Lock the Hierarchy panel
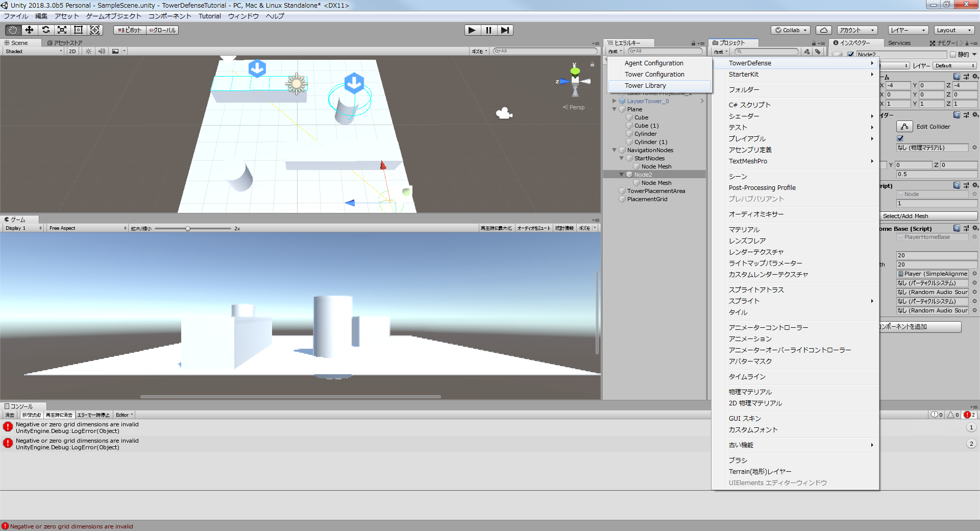Image resolution: width=980 pixels, height=531 pixels. [693, 43]
